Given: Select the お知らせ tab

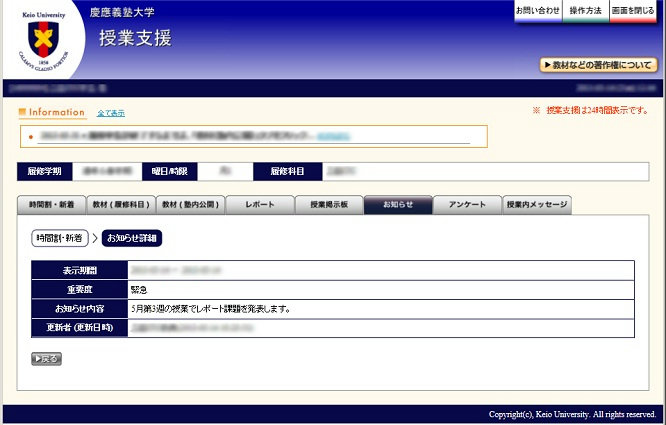Looking at the screenshot, I should point(398,205).
